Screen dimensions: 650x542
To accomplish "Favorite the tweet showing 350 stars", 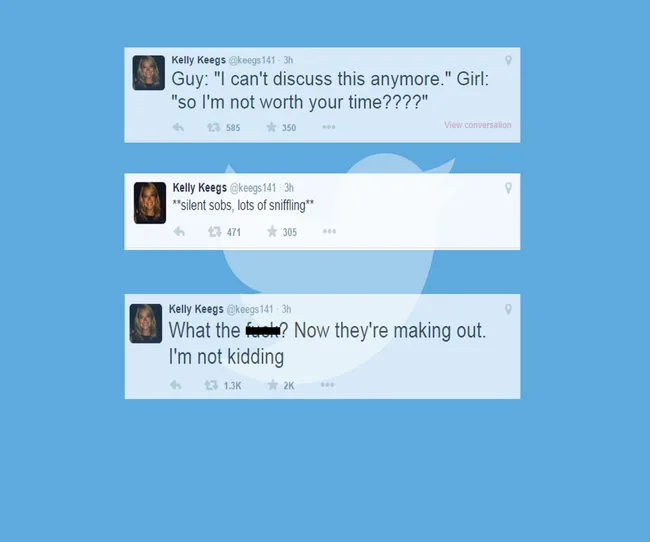I will point(272,127).
